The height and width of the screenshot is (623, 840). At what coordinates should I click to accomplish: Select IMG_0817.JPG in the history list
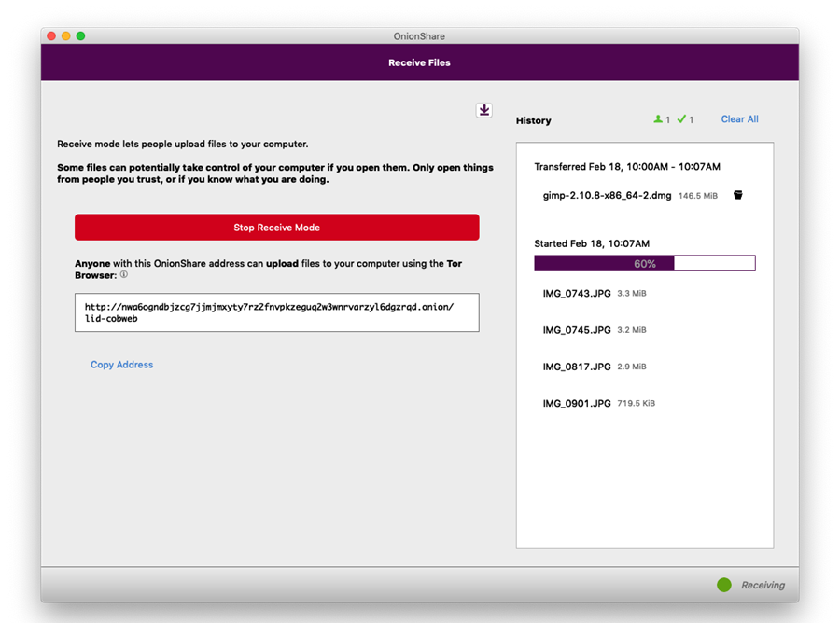coord(577,367)
